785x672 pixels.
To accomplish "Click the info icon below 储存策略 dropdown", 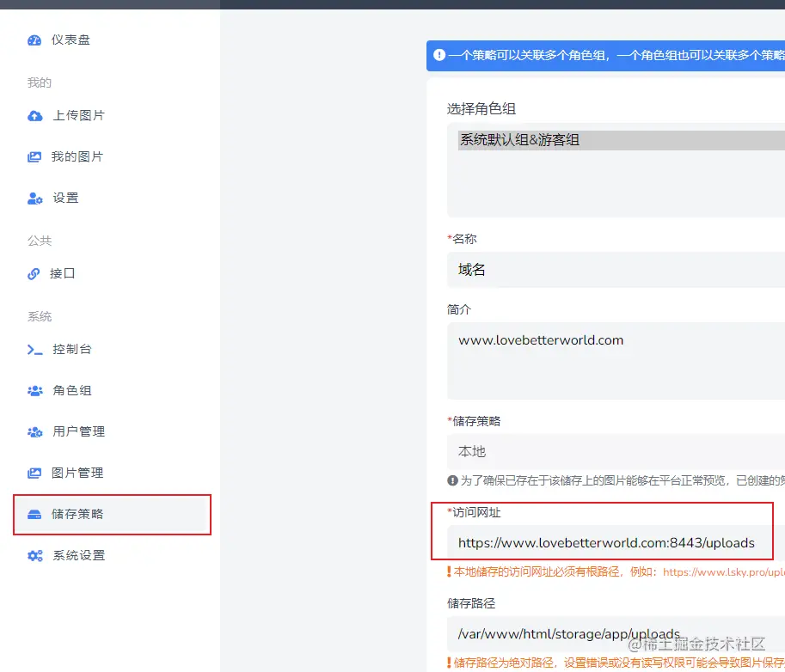I will [x=452, y=481].
